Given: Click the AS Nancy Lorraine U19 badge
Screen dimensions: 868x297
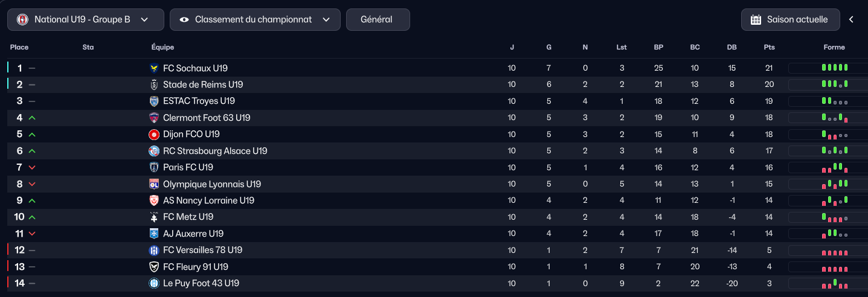Looking at the screenshot, I should pyautogui.click(x=153, y=200).
